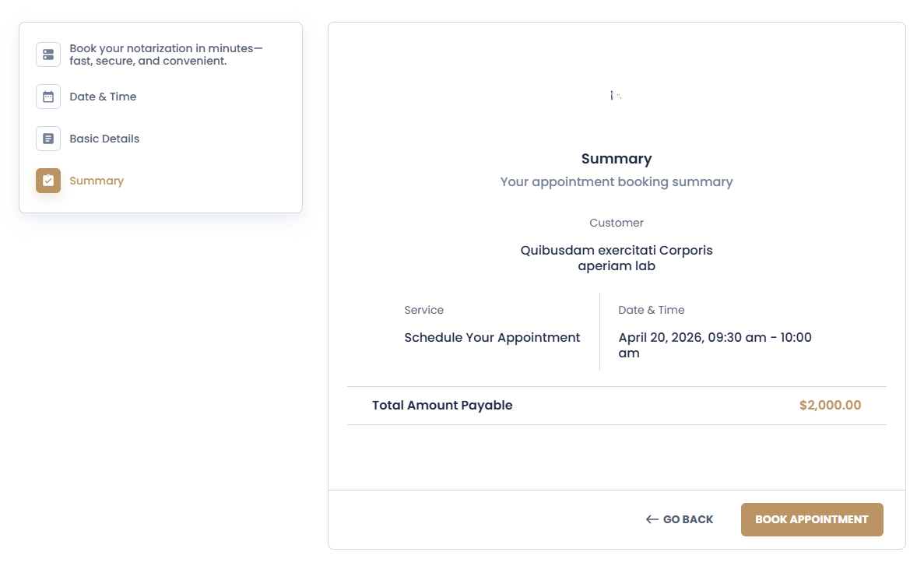This screenshot has height=566, width=924.
Task: Click the Customer label above the name
Action: pos(617,223)
